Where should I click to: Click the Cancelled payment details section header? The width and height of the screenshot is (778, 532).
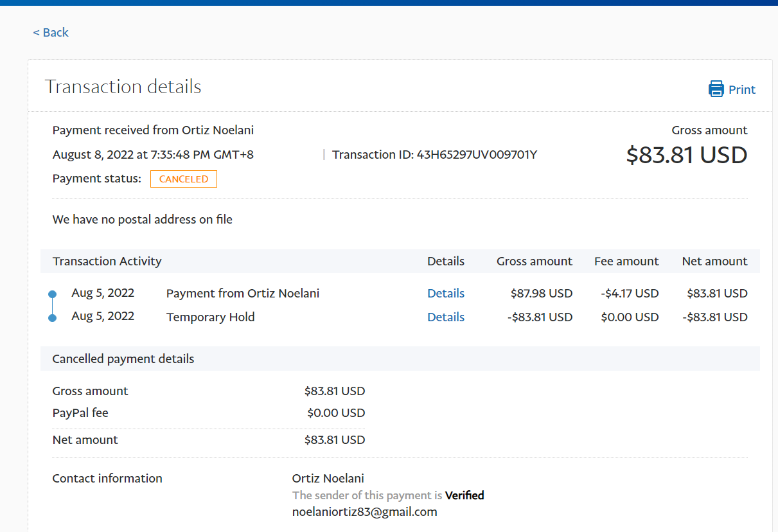point(123,359)
